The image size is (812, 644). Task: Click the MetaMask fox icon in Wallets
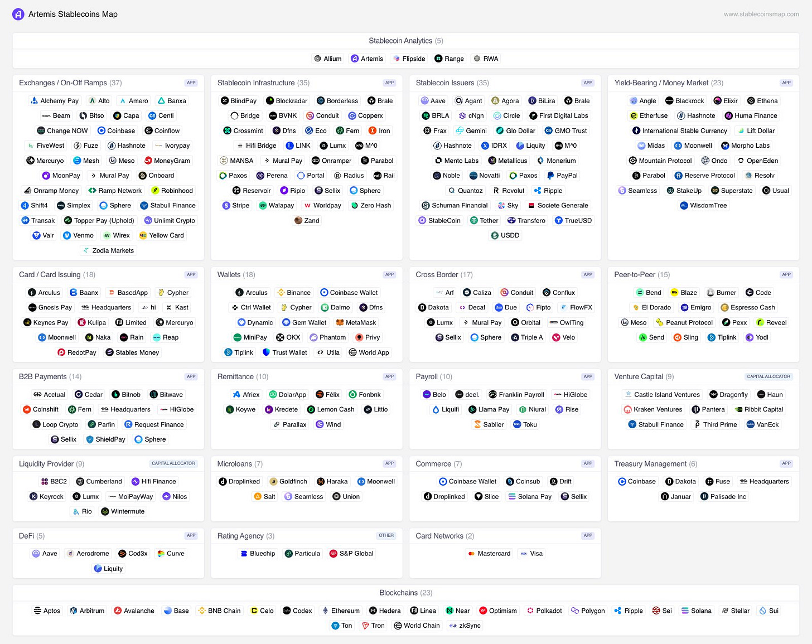point(340,323)
